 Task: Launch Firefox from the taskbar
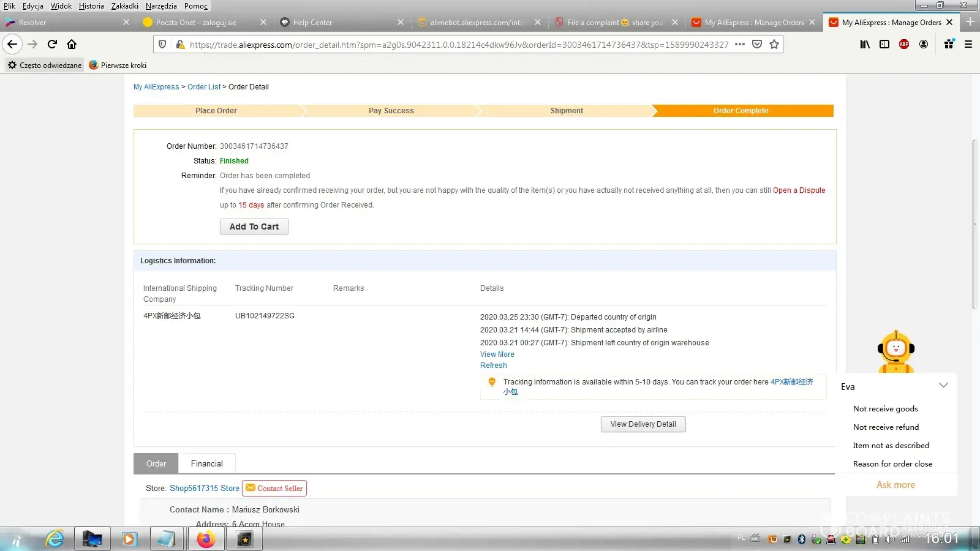(x=206, y=539)
